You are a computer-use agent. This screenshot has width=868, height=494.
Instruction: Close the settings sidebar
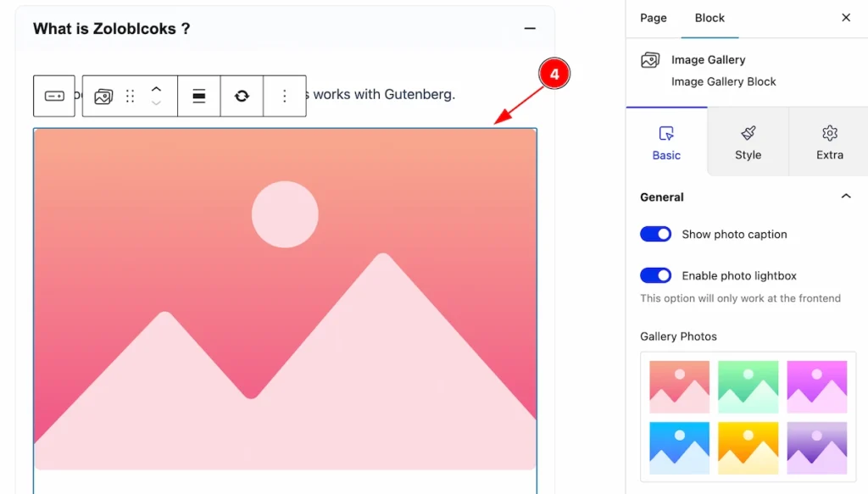[846, 18]
